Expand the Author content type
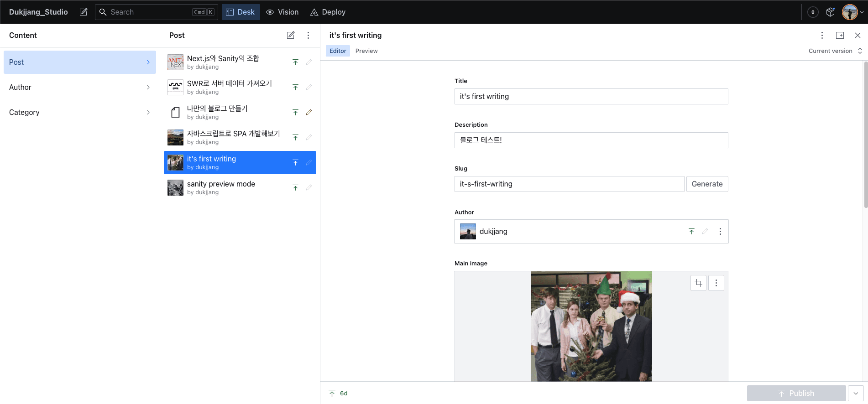 point(80,87)
